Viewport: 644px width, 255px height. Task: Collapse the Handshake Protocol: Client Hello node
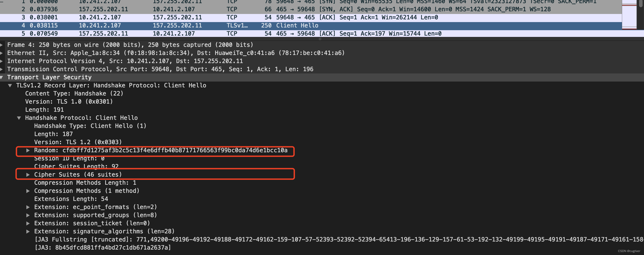pyautogui.click(x=19, y=118)
